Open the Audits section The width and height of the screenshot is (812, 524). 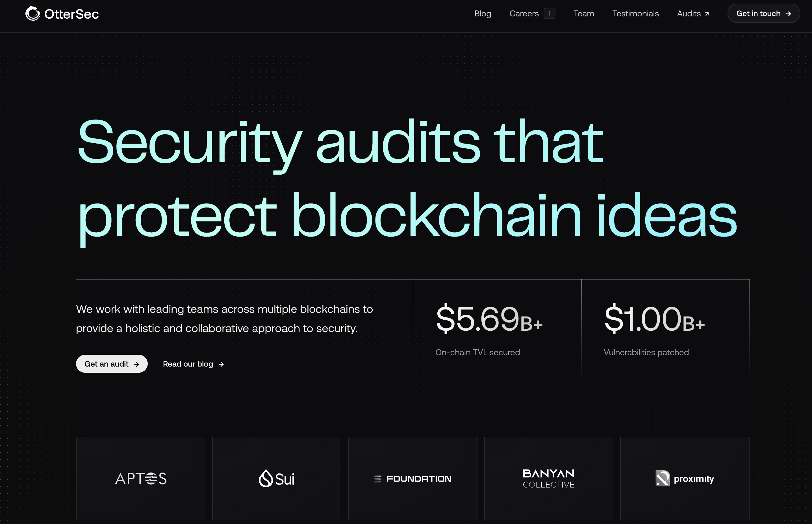[689, 14]
